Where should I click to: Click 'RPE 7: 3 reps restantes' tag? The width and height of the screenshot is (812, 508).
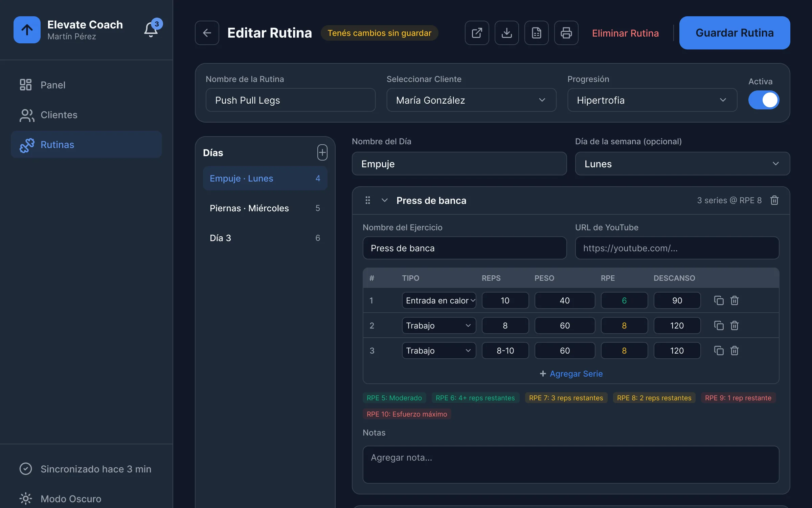[x=566, y=398]
